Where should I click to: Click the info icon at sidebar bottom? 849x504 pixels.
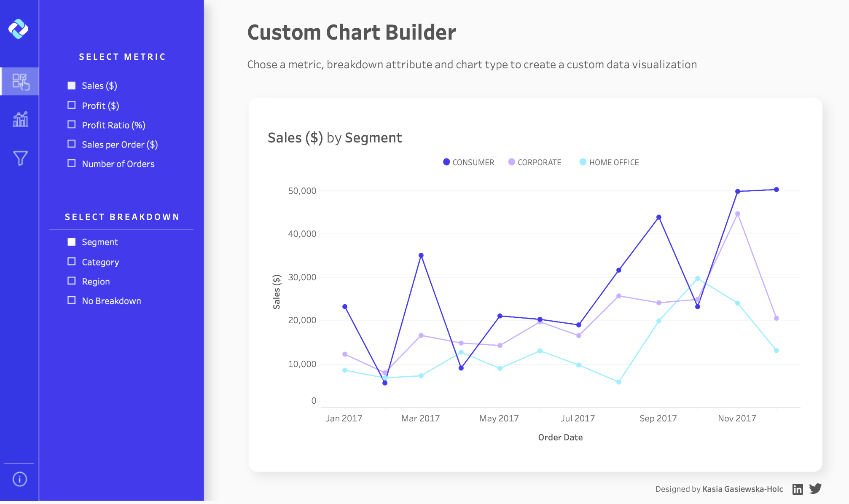(20, 479)
